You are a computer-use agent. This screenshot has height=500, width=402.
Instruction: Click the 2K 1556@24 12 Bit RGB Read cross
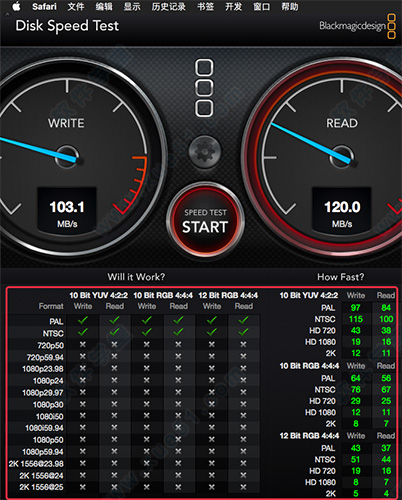tap(244, 475)
